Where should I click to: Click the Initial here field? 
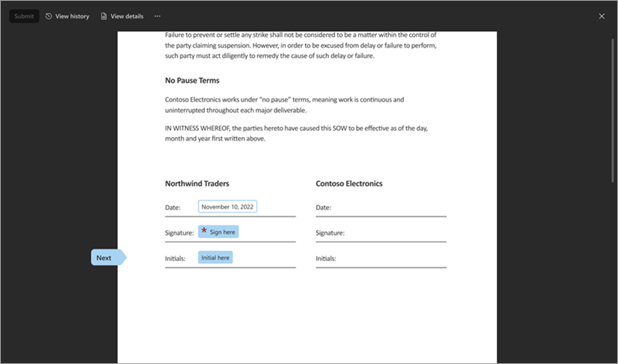(x=215, y=258)
